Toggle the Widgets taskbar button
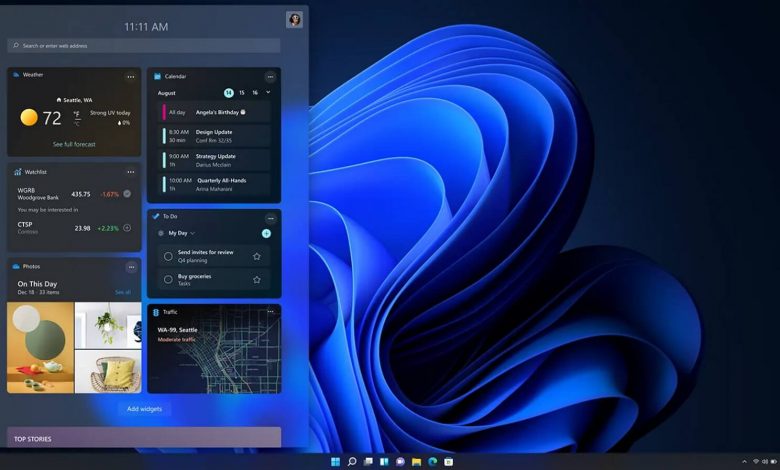This screenshot has height=470, width=780. pos(384,462)
